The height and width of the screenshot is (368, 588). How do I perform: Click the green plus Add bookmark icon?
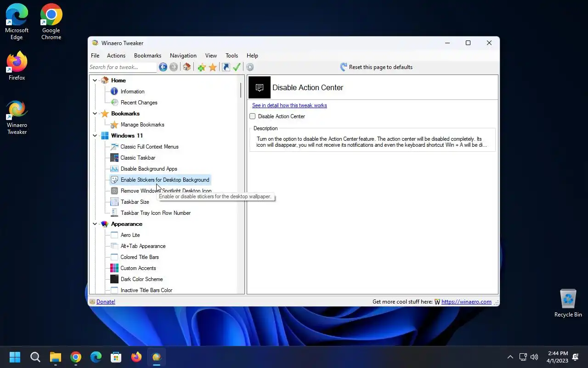pyautogui.click(x=202, y=67)
